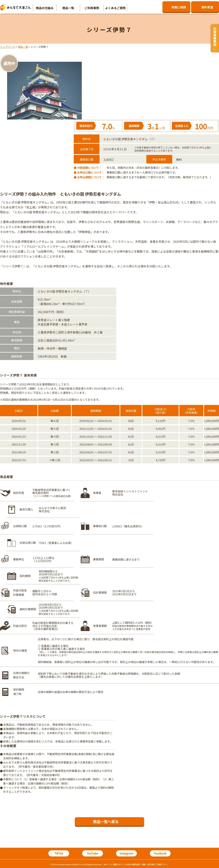Click the 第6回 period cell
The height and width of the screenshot is (868, 219).
[55, 421]
